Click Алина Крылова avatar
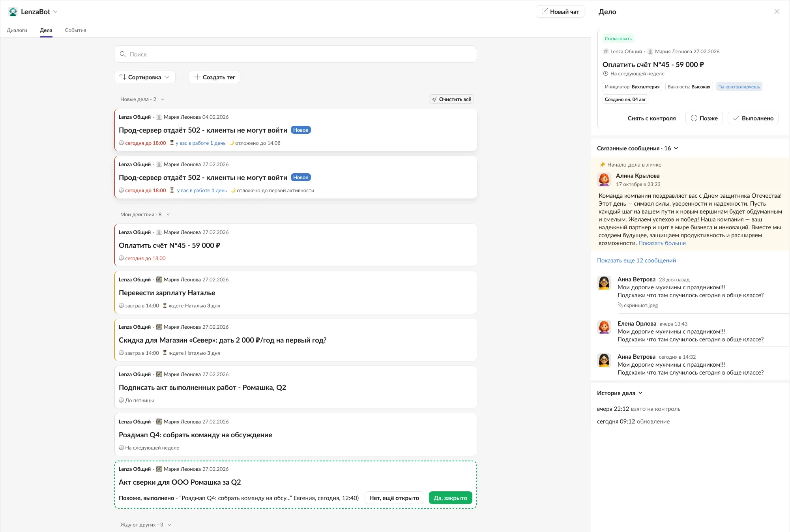Image resolution: width=790 pixels, height=532 pixels. [x=604, y=180]
